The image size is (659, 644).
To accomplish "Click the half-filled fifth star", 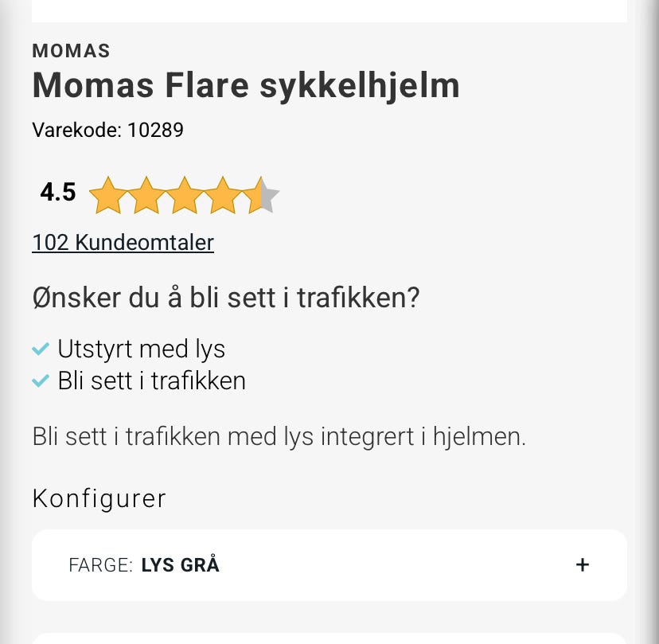I will point(261,194).
